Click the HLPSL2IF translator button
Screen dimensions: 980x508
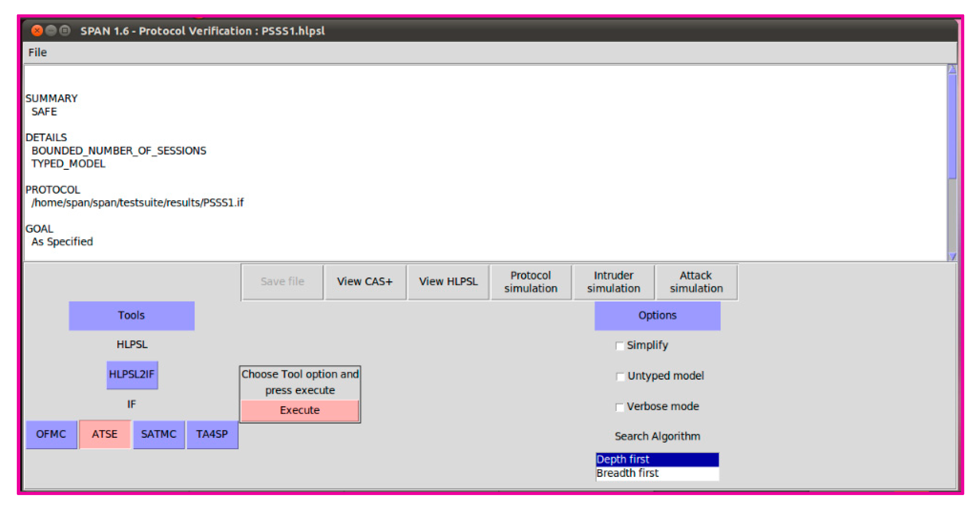(x=132, y=375)
